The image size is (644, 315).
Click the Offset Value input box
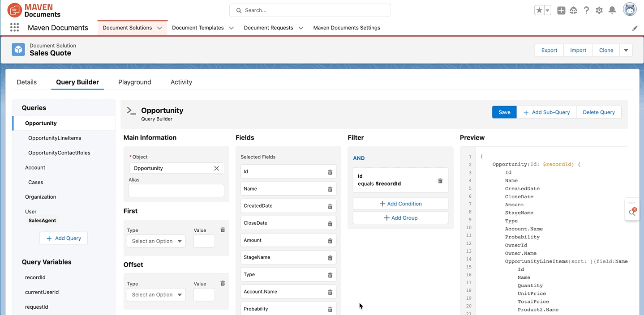point(204,295)
